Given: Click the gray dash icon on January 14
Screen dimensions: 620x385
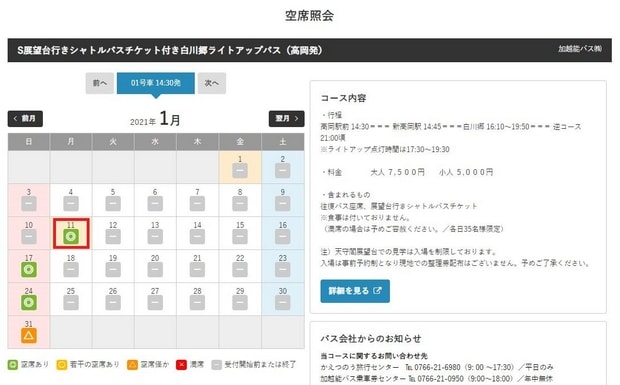Looking at the screenshot, I should point(197,236).
